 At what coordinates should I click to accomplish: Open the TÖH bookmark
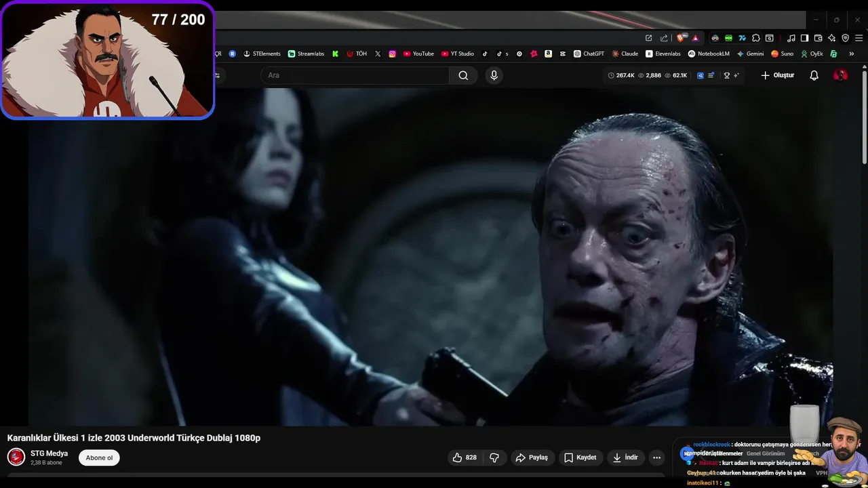[x=357, y=54]
